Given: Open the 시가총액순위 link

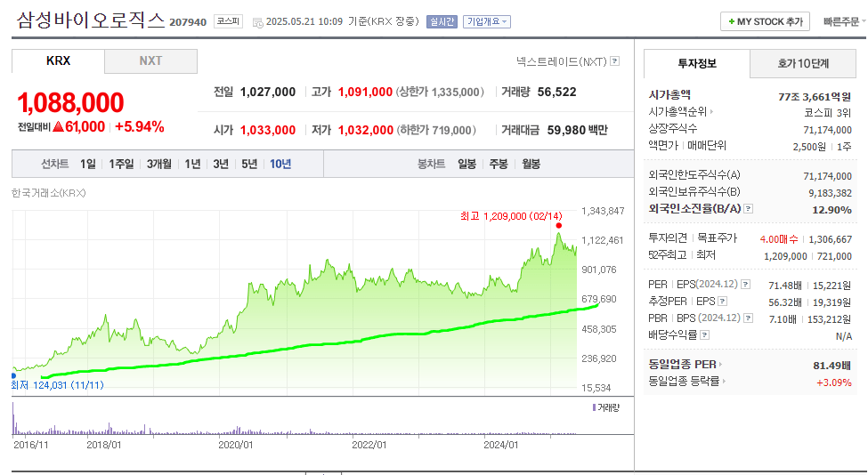Looking at the screenshot, I should [677, 112].
